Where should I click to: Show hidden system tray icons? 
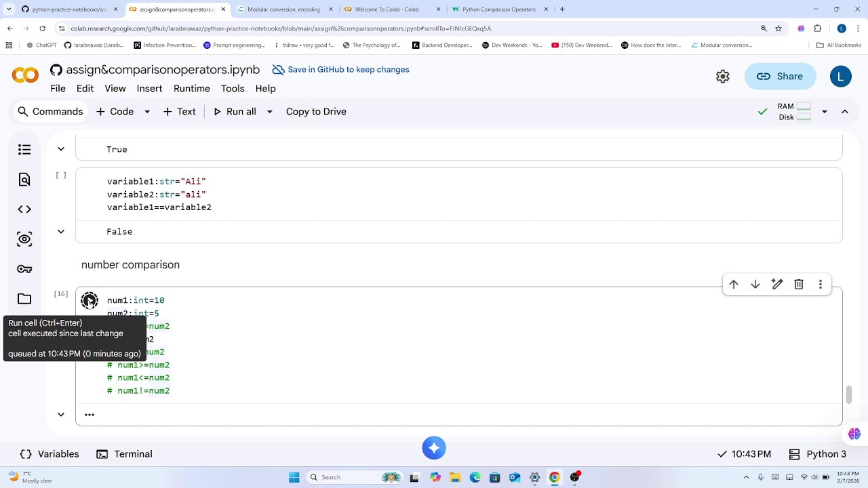tap(747, 477)
